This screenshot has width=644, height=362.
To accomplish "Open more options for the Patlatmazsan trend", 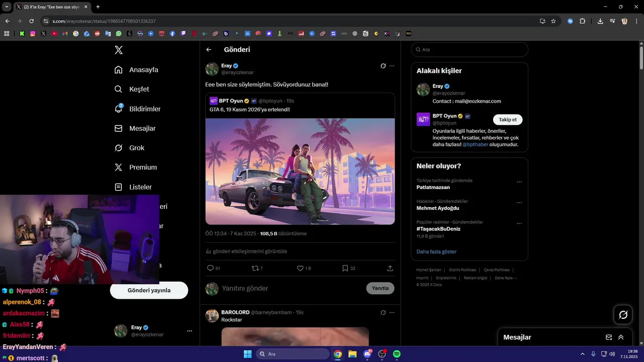I will [x=519, y=182].
